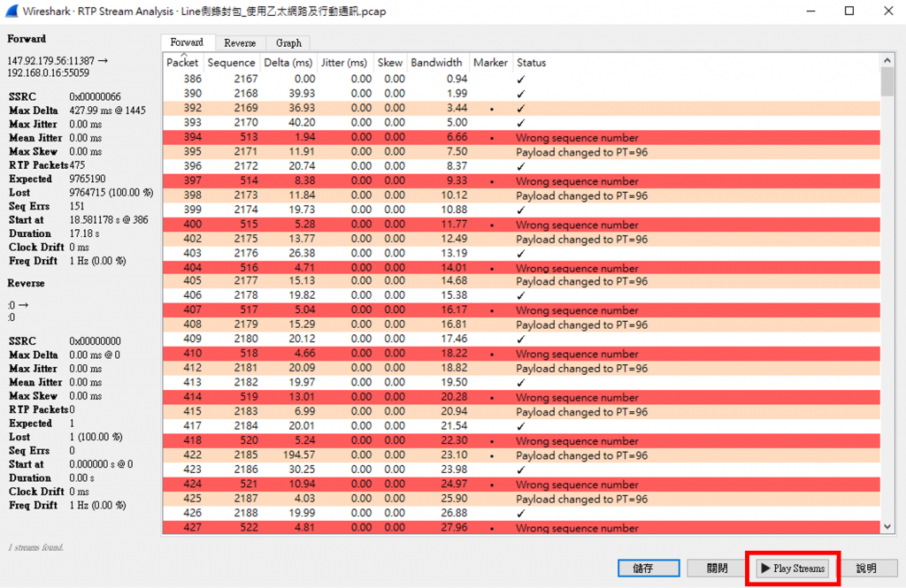This screenshot has width=906, height=588.
Task: Open the Graph tab
Action: [x=288, y=42]
